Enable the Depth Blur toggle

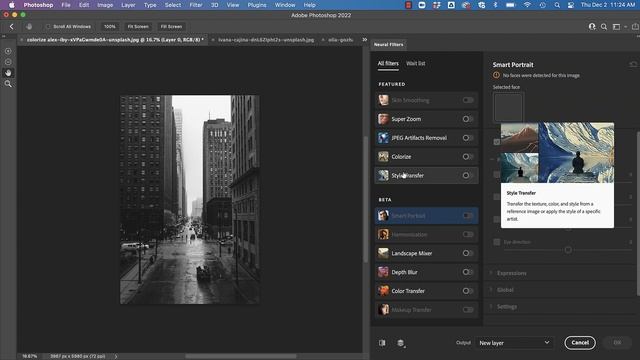pos(468,272)
